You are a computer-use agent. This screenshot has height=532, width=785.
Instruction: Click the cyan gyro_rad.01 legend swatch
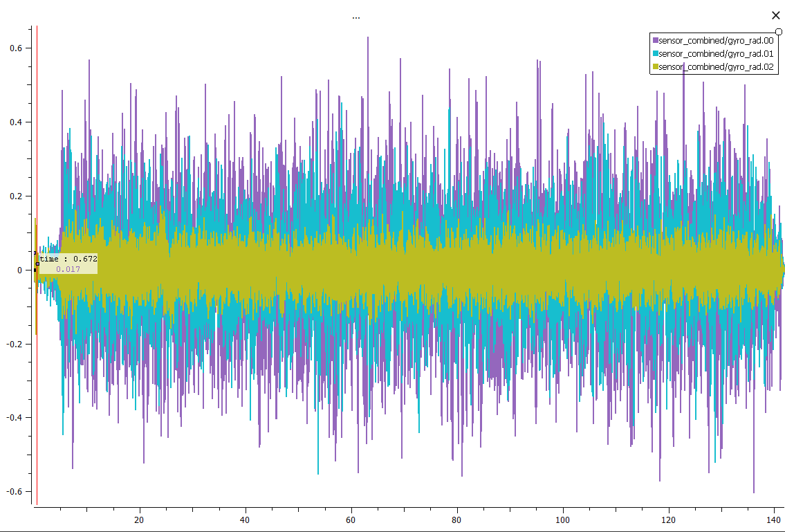click(x=655, y=54)
